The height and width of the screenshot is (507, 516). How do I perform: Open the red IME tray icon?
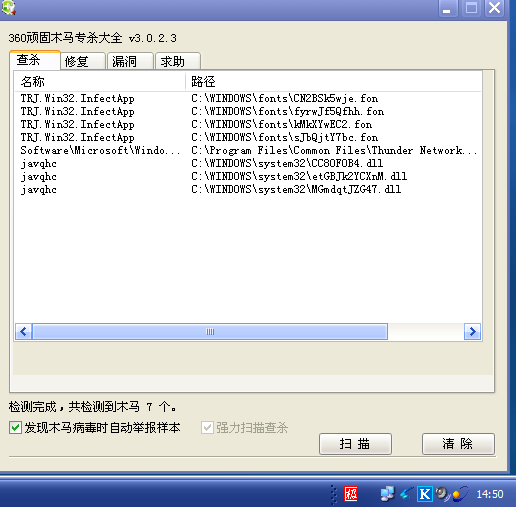pos(351,494)
